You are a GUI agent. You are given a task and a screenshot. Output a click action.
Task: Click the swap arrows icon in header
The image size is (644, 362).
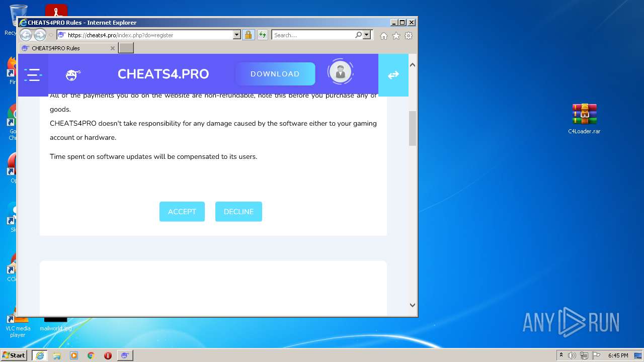[393, 75]
